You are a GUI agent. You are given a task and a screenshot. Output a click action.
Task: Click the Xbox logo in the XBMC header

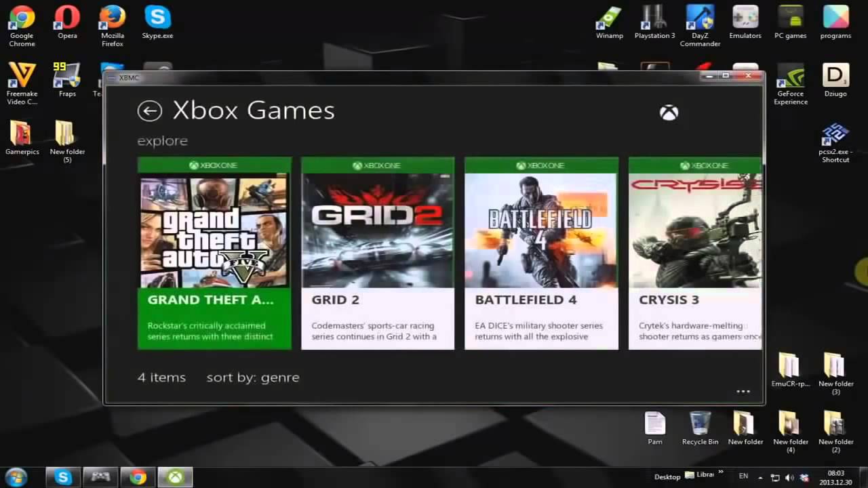point(669,112)
